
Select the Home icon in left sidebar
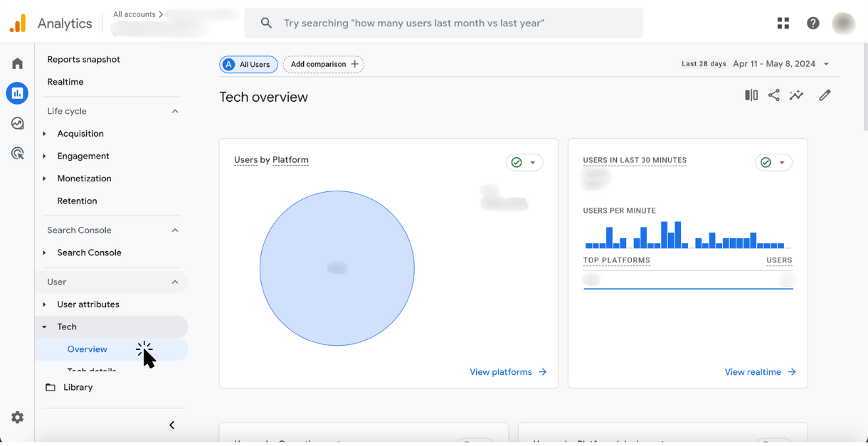tap(17, 63)
